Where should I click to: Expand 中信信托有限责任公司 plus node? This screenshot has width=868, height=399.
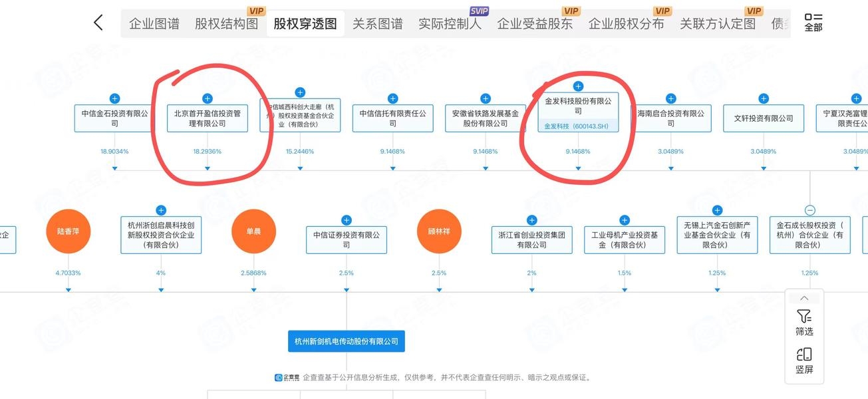point(392,98)
